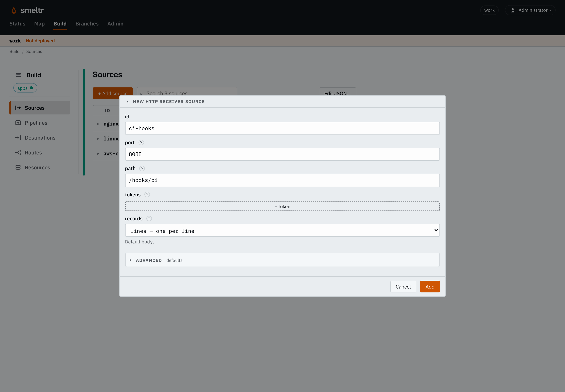Click the Add button in dialog
Viewport: 565px width, 392px height.
(430, 287)
